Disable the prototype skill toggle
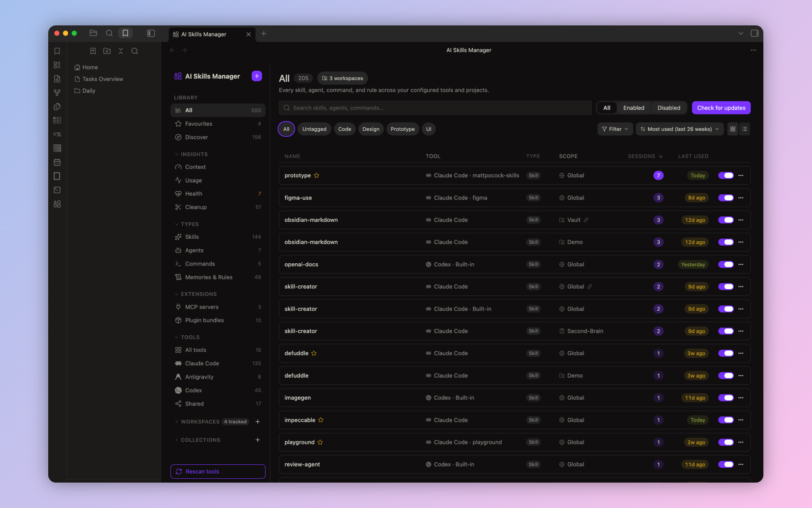The height and width of the screenshot is (508, 812). (726, 175)
